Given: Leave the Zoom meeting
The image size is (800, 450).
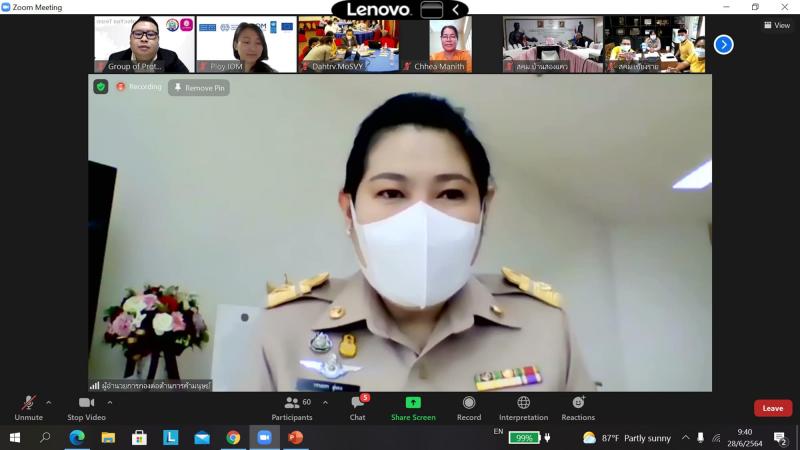Looking at the screenshot, I should click(773, 408).
